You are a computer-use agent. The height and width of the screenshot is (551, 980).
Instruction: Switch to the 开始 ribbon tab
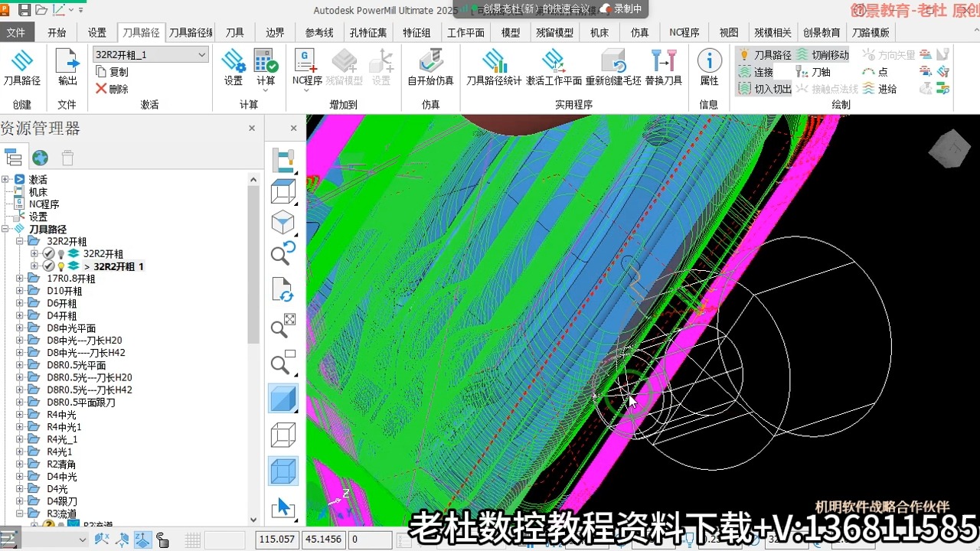tap(57, 33)
